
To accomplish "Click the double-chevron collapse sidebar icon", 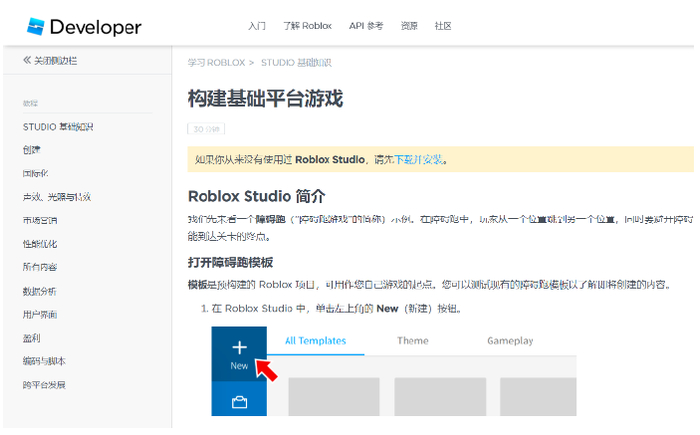I will 28,61.
